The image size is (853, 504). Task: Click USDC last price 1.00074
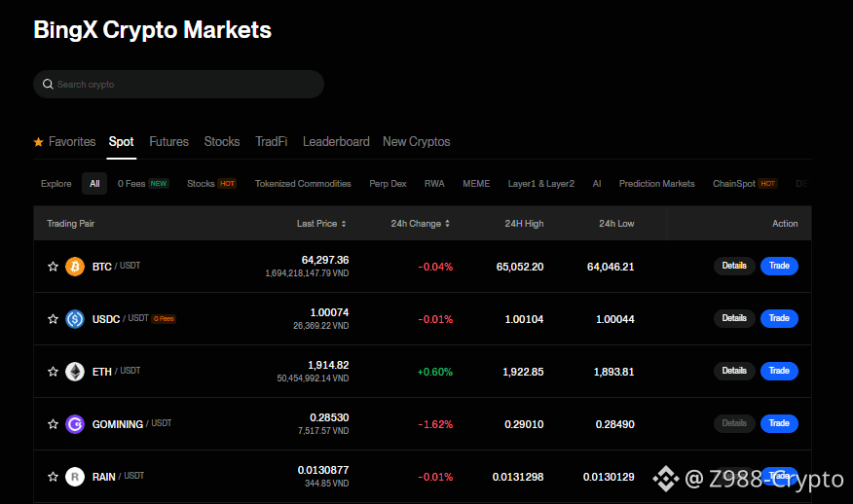(x=330, y=312)
